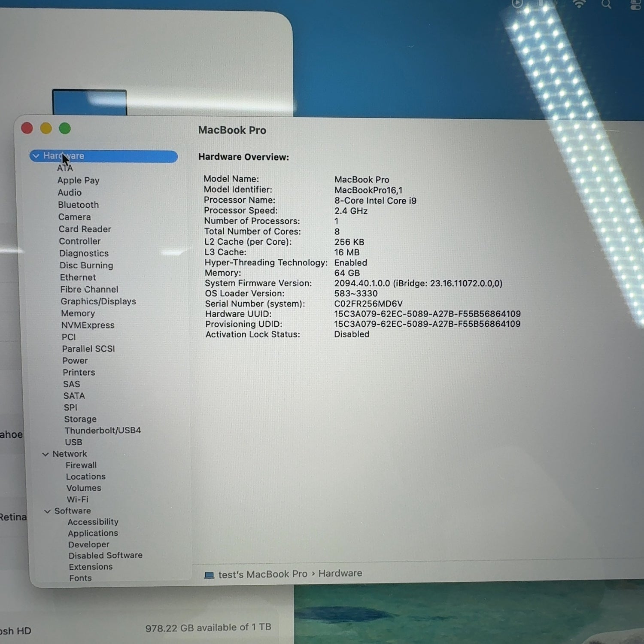The height and width of the screenshot is (644, 644).
Task: Zoom the window with the green button
Action: coord(65,128)
